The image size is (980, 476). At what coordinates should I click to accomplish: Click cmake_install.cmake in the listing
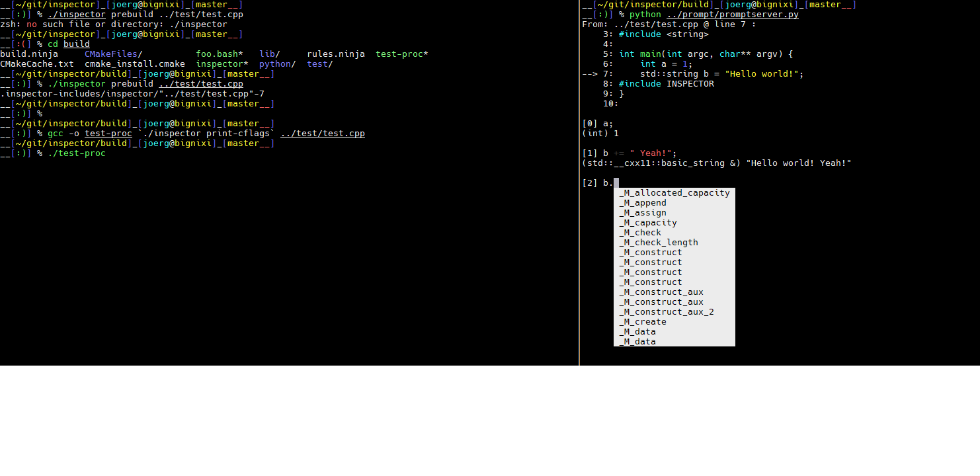click(x=135, y=64)
